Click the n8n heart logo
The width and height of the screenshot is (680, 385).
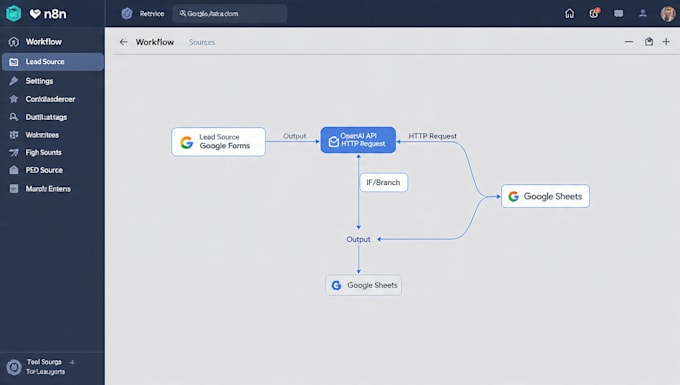coord(35,14)
